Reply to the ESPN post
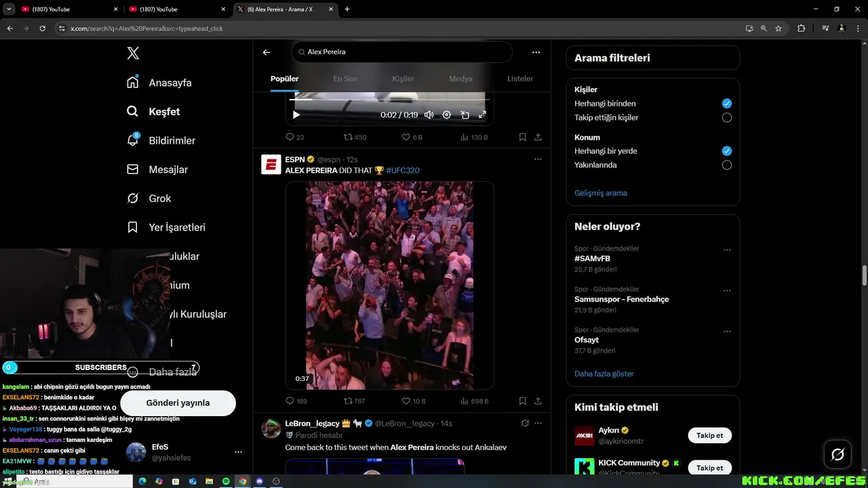This screenshot has width=868, height=488. pyautogui.click(x=296, y=401)
